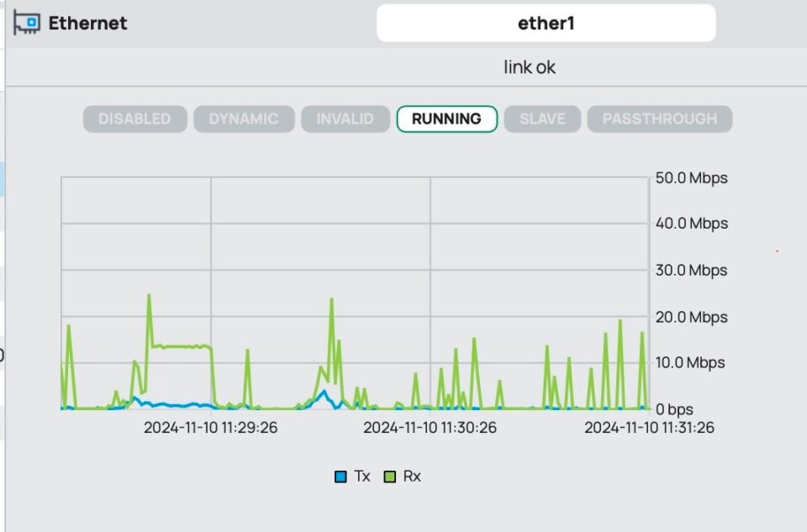Open the ether1 interface selector
807x532 pixels.
[547, 23]
